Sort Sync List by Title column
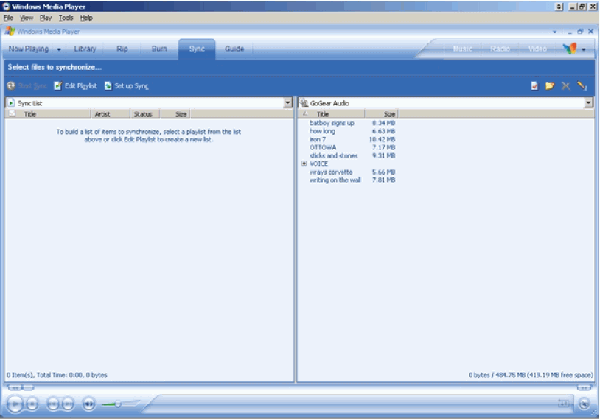Viewport: 600px width, 419px height. [54, 114]
